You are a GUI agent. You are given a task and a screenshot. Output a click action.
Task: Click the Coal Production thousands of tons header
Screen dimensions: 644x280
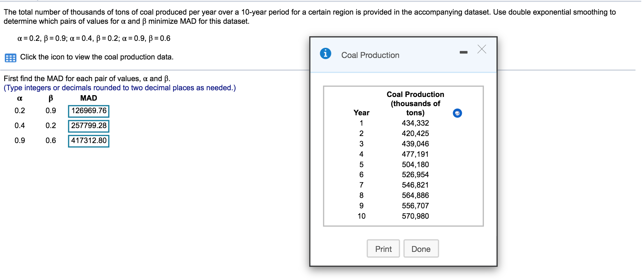pyautogui.click(x=415, y=103)
